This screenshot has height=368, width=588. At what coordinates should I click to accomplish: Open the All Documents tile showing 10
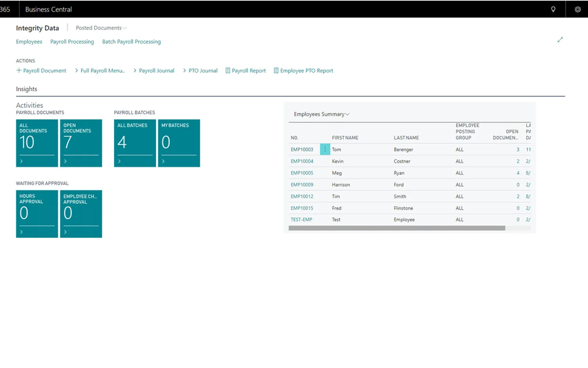click(x=37, y=143)
